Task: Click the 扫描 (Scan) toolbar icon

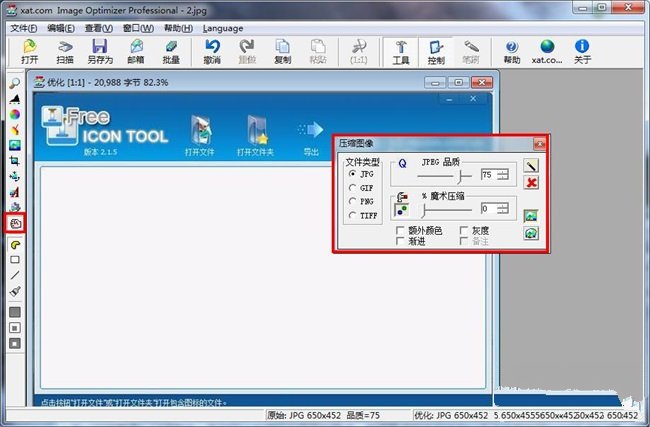Action: pos(65,51)
